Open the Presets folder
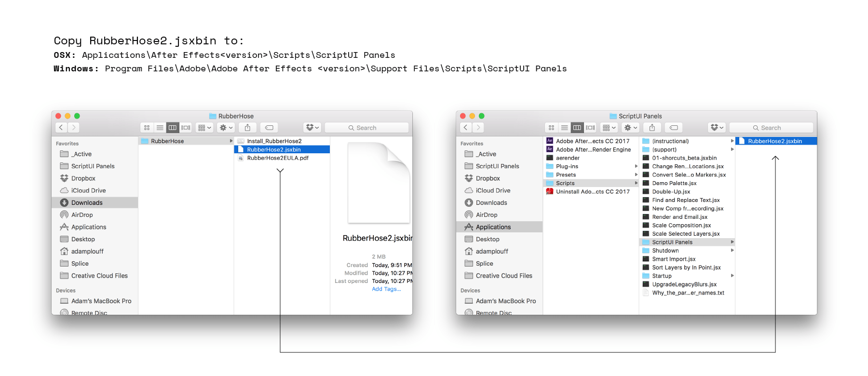 click(x=591, y=175)
